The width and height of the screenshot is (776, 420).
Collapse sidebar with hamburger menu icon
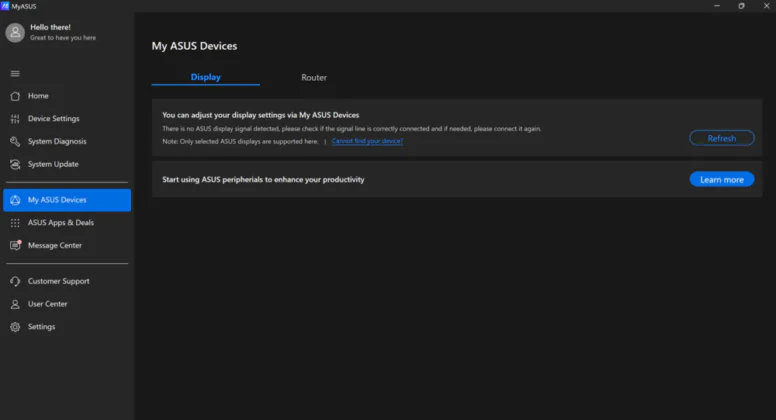[x=15, y=74]
